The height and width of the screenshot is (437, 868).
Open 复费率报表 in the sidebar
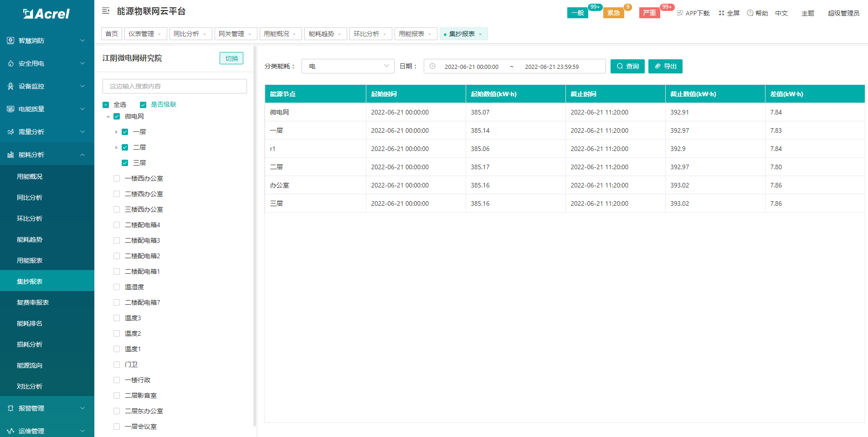click(33, 302)
